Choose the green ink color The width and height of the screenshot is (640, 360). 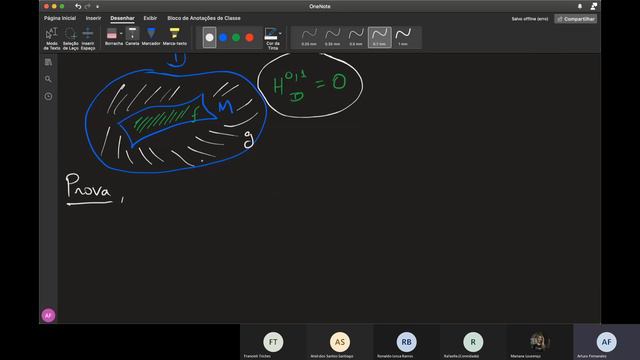[236, 38]
